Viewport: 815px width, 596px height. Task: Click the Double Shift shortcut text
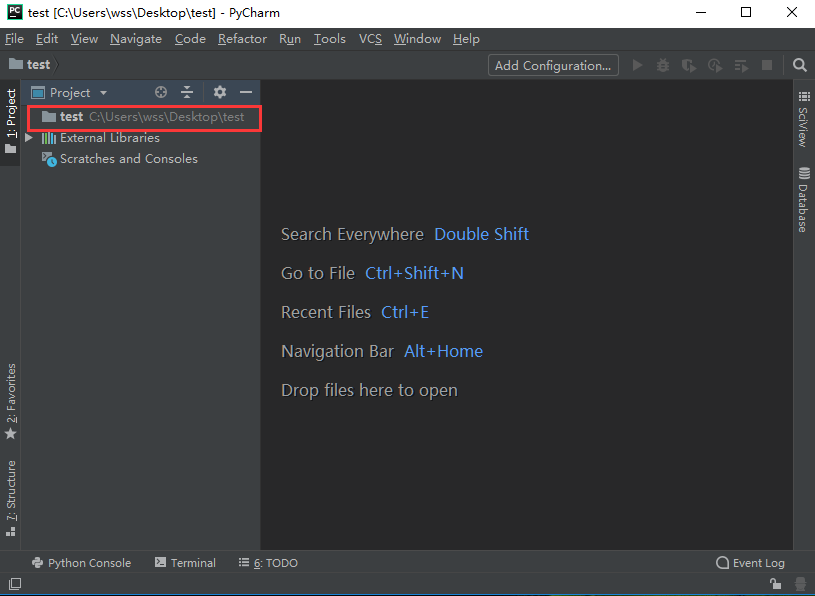tap(481, 234)
